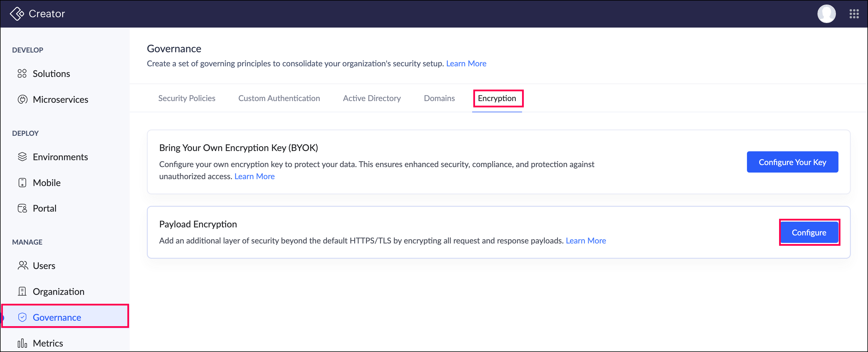
Task: Click the Portal sidebar icon
Action: tap(22, 208)
